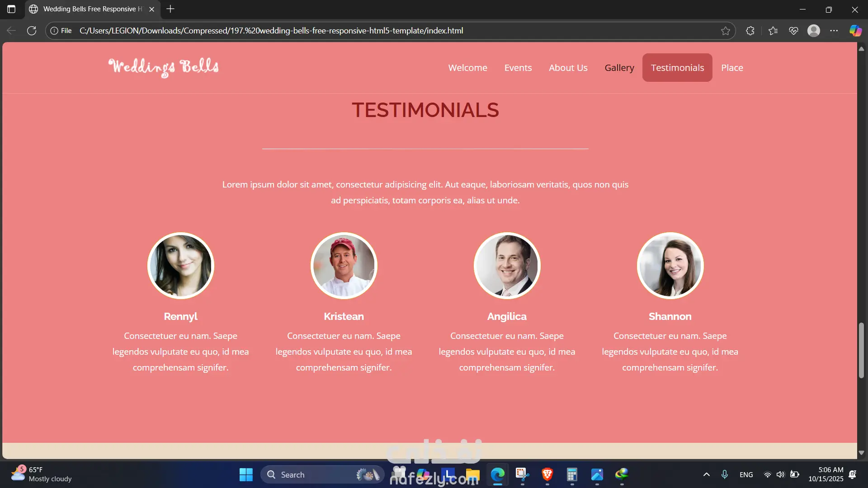Open the user profile avatar icon
The height and width of the screenshot is (488, 868).
click(814, 31)
